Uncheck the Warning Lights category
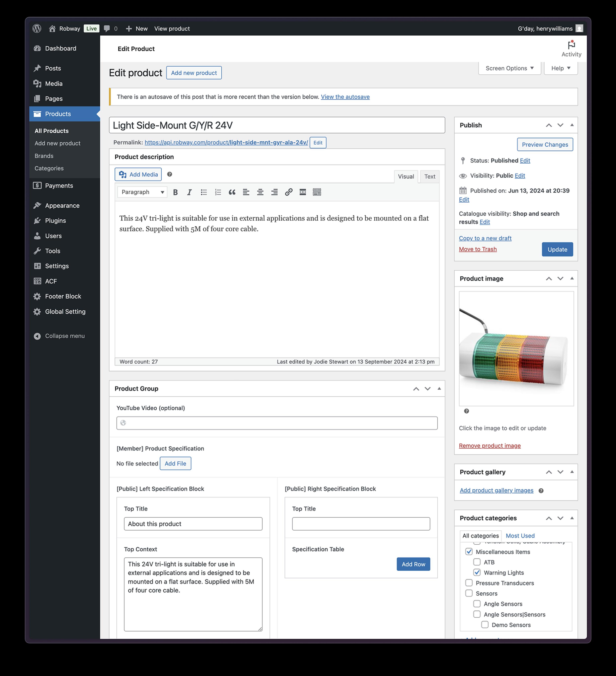Viewport: 616px width, 676px height. [477, 572]
